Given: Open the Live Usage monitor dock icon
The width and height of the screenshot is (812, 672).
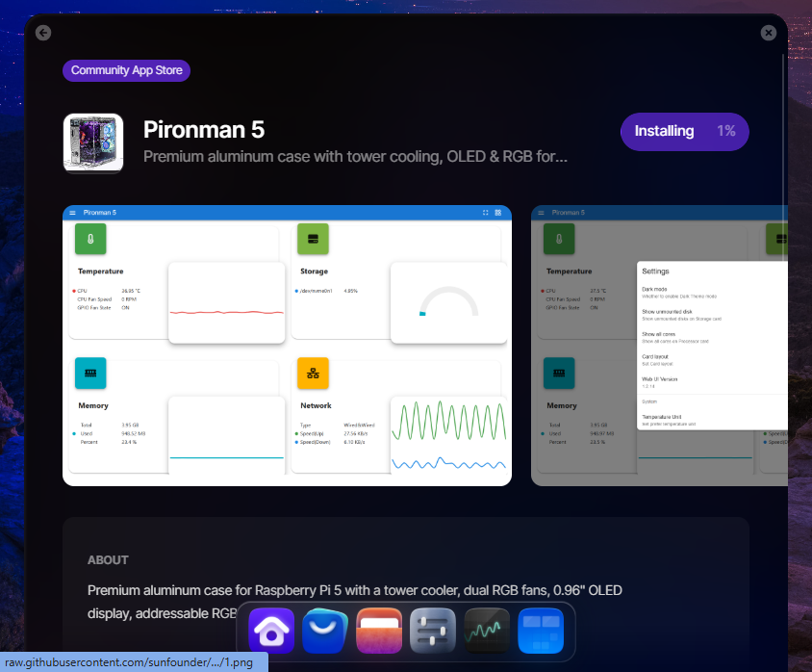Looking at the screenshot, I should (x=487, y=631).
